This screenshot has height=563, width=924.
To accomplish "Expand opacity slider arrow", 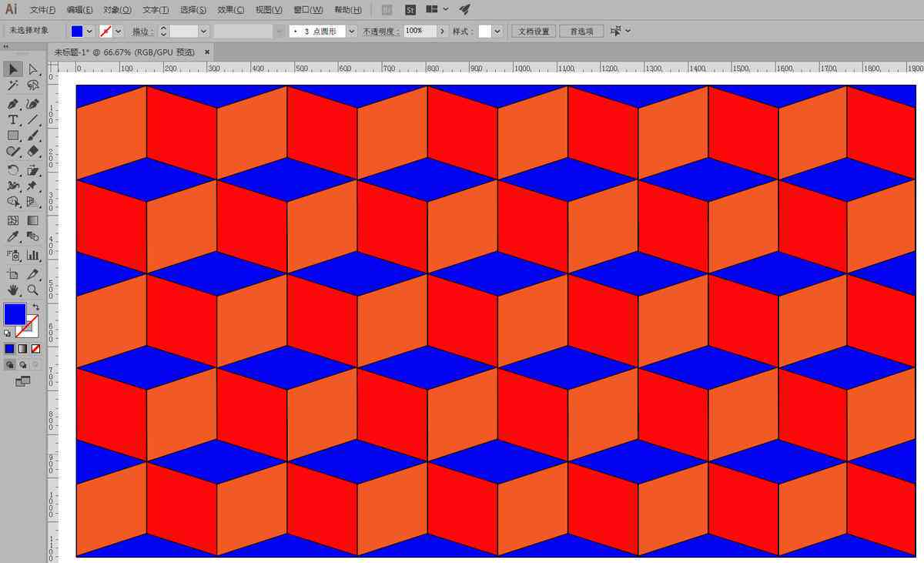I will point(442,32).
